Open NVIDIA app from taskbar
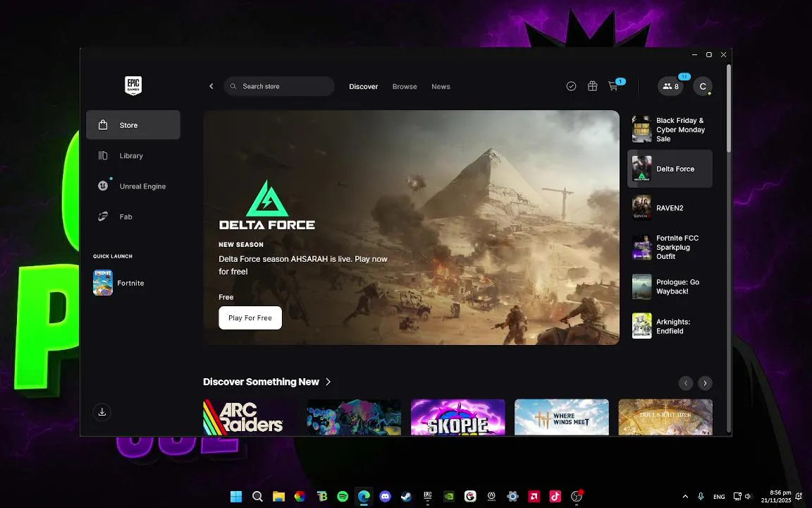The width and height of the screenshot is (812, 508). pos(449,496)
